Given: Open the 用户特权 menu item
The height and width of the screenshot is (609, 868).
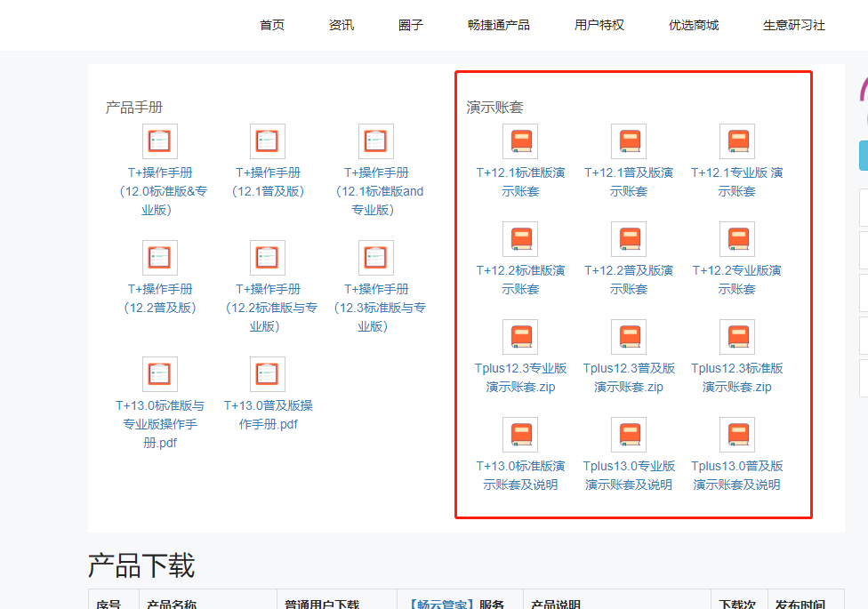Looking at the screenshot, I should click(599, 25).
